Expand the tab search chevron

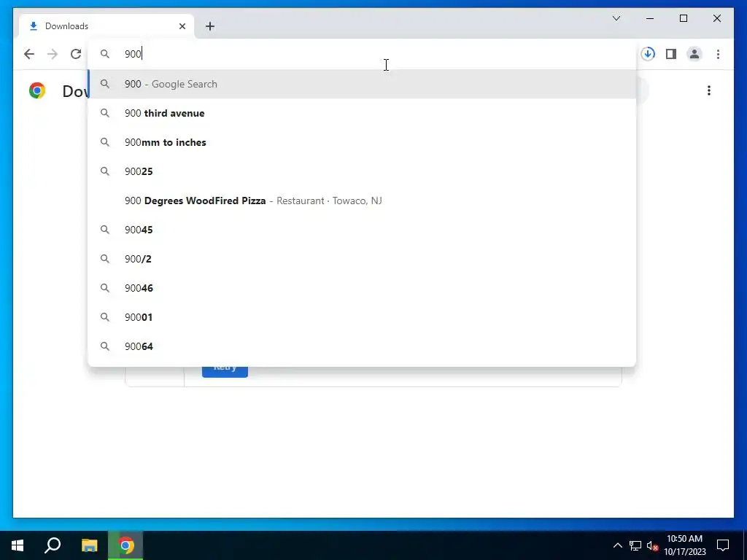pos(616,18)
